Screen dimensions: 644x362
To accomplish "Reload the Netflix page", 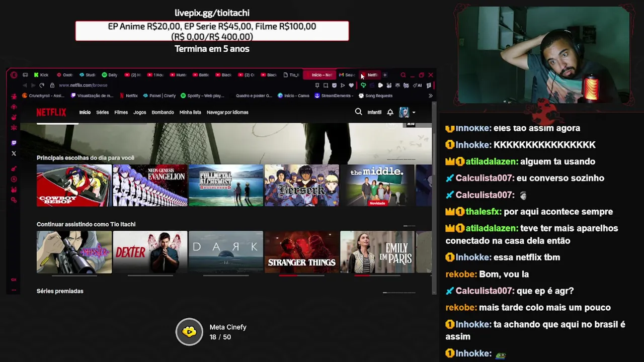I will [42, 85].
